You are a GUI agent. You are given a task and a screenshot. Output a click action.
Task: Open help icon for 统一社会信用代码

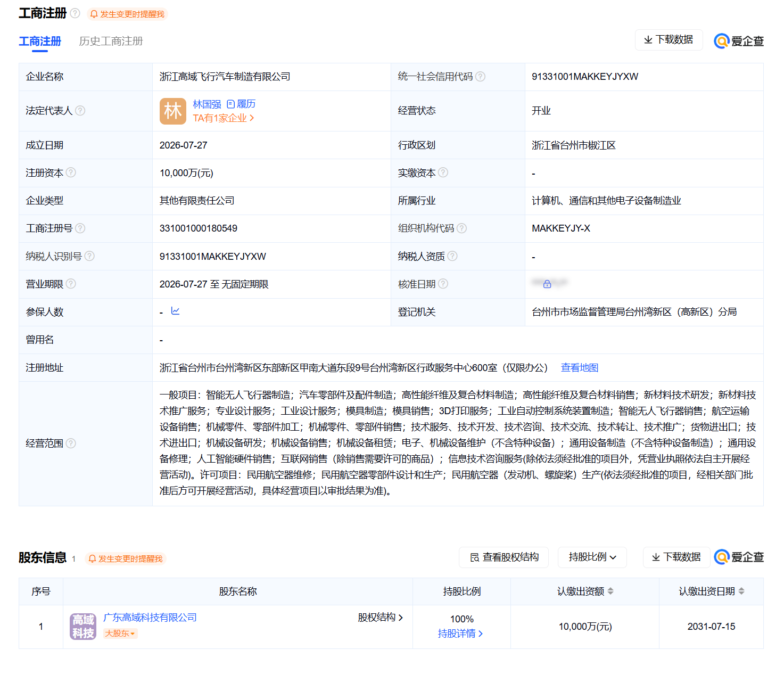[x=480, y=77]
